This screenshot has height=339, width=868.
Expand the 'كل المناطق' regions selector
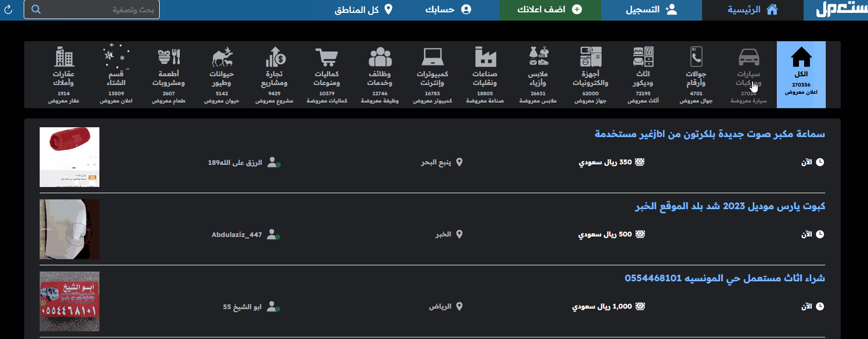(x=363, y=10)
